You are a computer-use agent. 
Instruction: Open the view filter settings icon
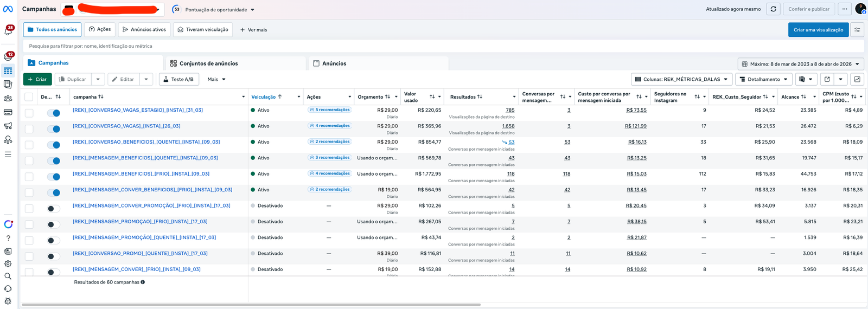[857, 30]
